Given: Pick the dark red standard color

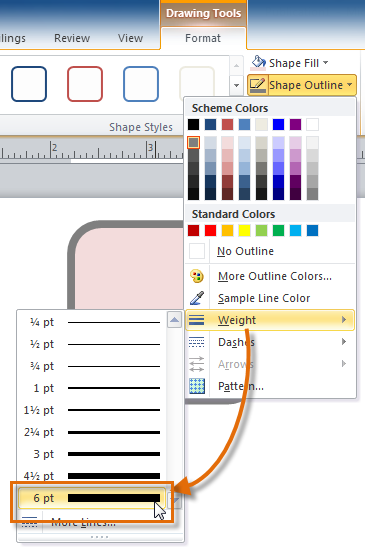Looking at the screenshot, I should 193,231.
